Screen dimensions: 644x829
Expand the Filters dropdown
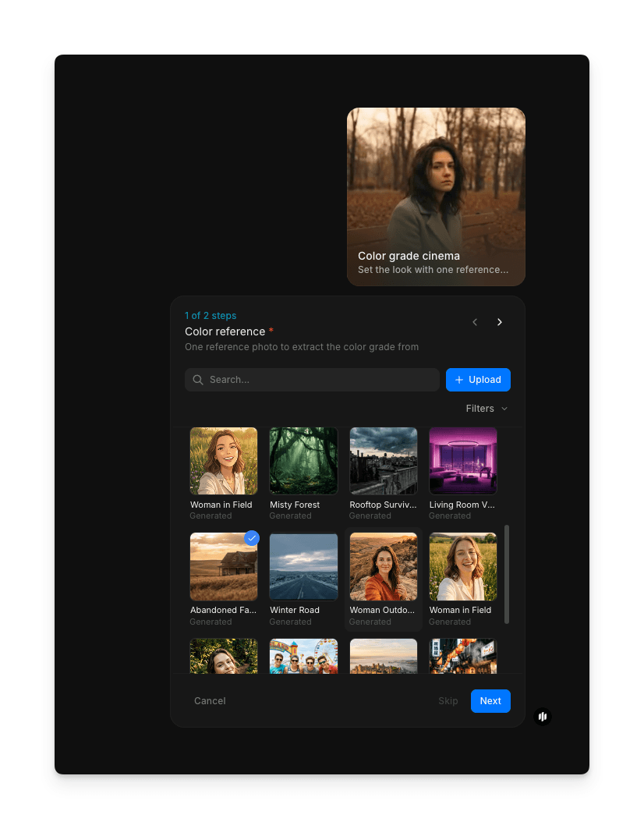487,409
